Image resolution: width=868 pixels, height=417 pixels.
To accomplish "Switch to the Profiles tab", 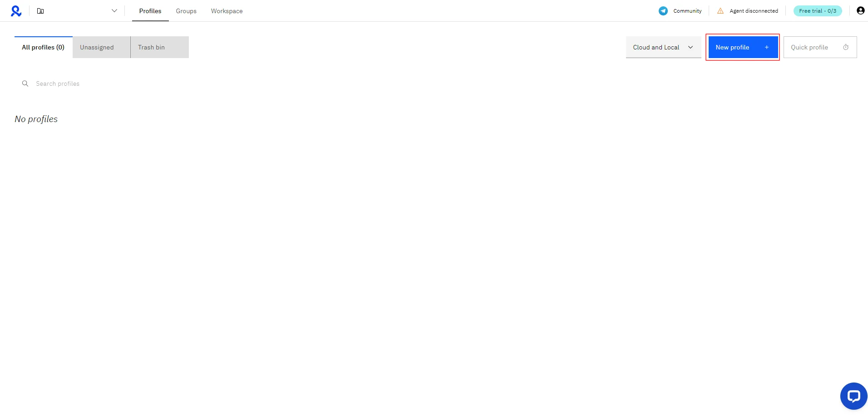I will pos(150,11).
